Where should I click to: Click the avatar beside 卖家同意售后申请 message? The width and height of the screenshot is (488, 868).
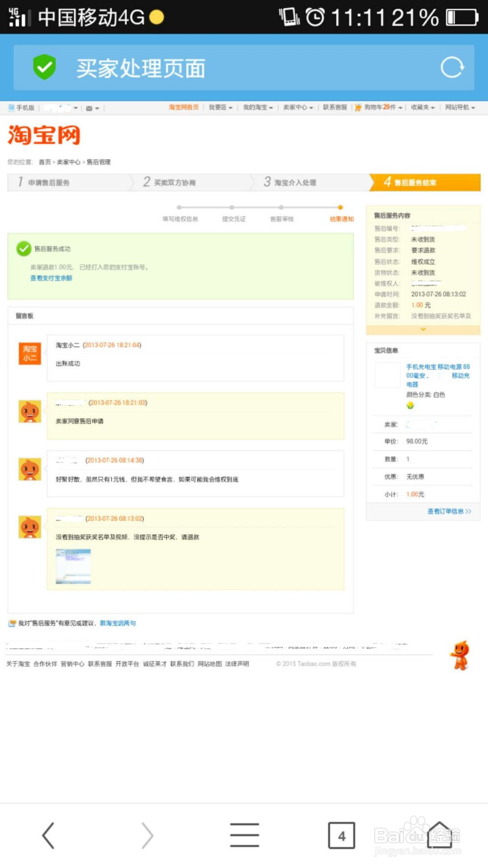point(30,412)
